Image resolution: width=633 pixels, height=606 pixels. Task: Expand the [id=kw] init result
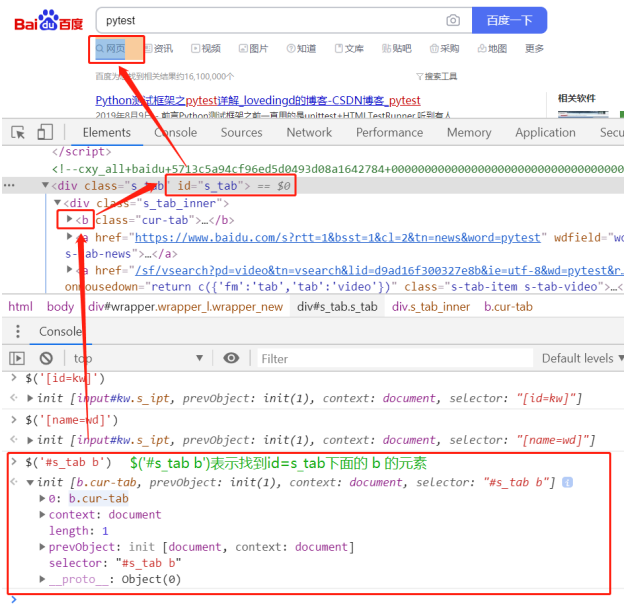click(x=30, y=398)
